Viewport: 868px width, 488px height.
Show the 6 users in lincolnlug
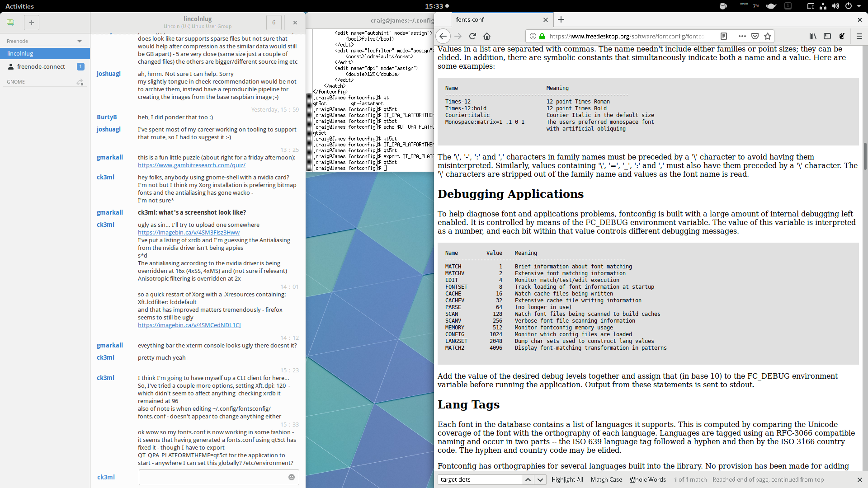click(x=274, y=23)
